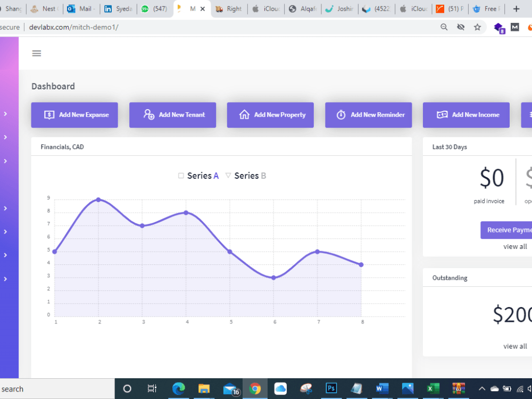The height and width of the screenshot is (399, 532).
Task: Open the M extension icon in Chrome toolbar
Action: [x=514, y=27]
